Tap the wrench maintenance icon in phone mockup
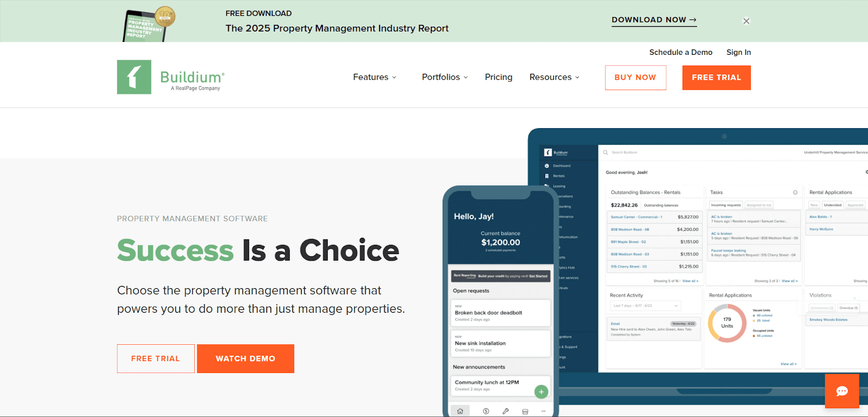 (506, 411)
